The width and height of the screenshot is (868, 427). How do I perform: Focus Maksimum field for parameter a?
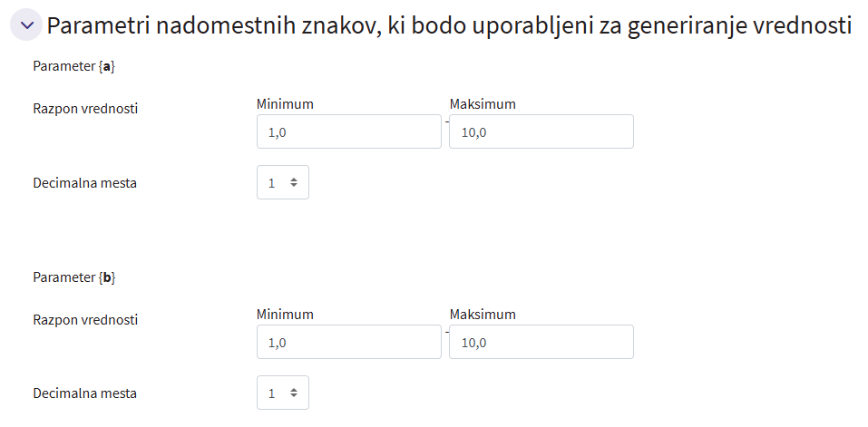click(x=541, y=132)
